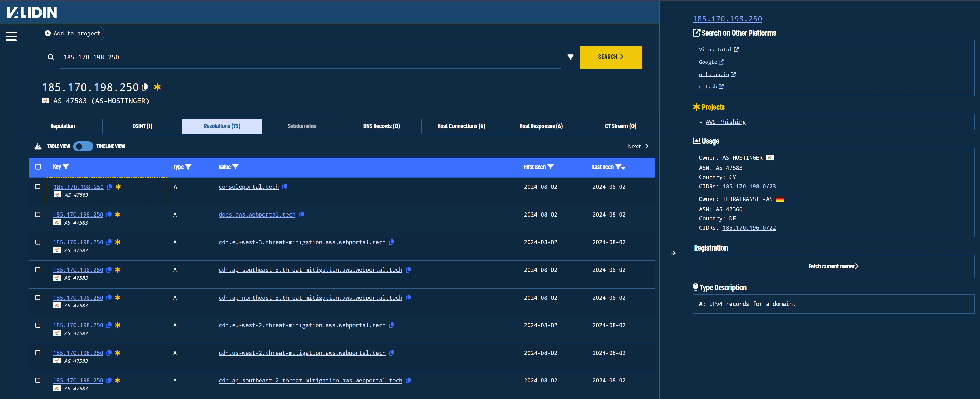Click the search magnifier icon
Viewport: 980px width, 399px height.
pos(51,57)
